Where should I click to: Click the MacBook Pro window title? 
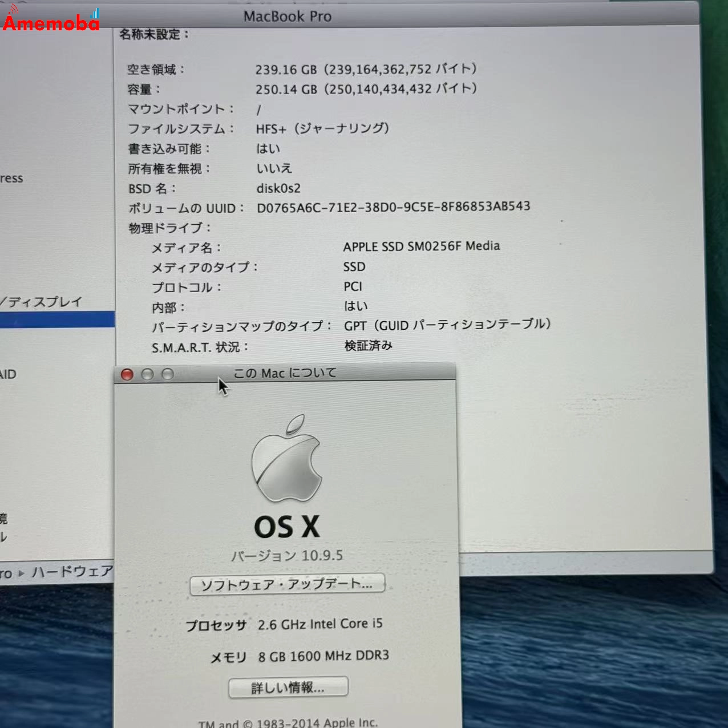click(x=288, y=17)
